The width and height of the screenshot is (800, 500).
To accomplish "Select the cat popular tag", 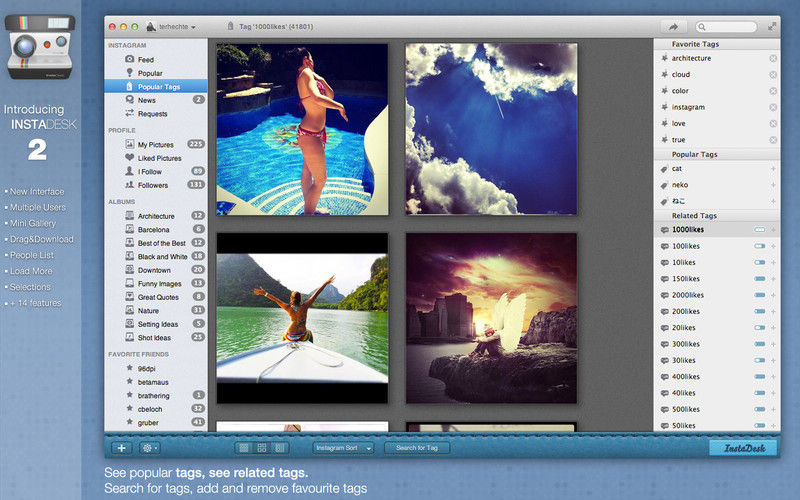I will pos(717,169).
